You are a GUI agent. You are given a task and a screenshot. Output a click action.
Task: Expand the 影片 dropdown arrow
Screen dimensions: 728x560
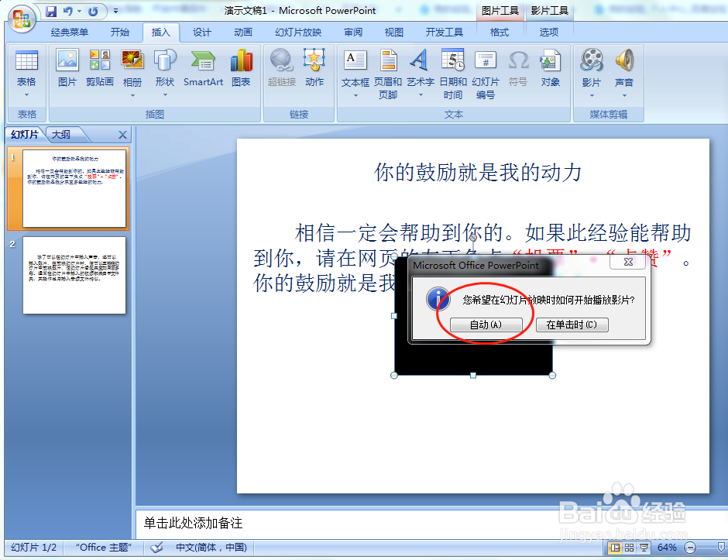tap(592, 95)
